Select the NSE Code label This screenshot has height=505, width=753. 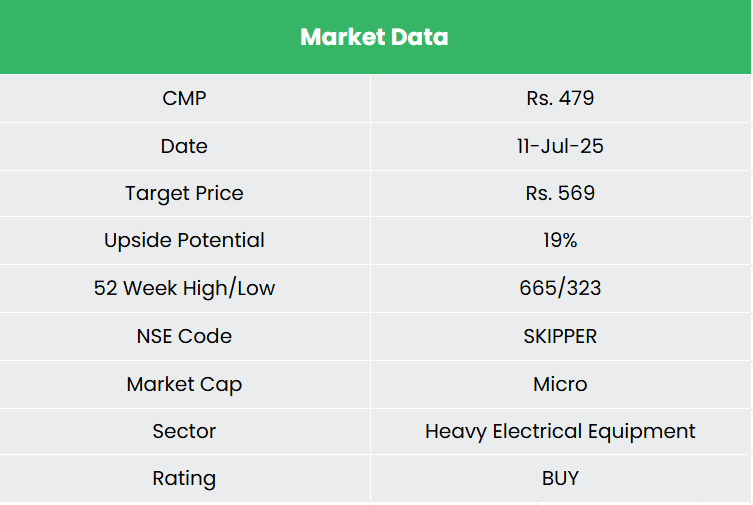tap(184, 336)
